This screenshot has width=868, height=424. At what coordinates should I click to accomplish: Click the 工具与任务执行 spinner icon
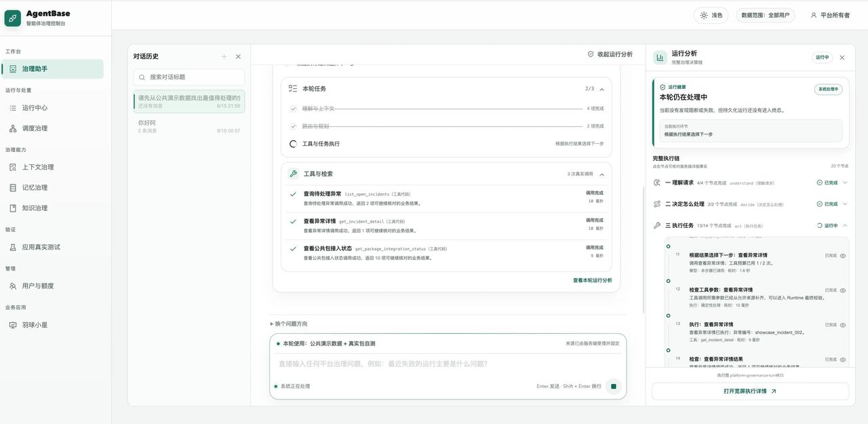[293, 144]
